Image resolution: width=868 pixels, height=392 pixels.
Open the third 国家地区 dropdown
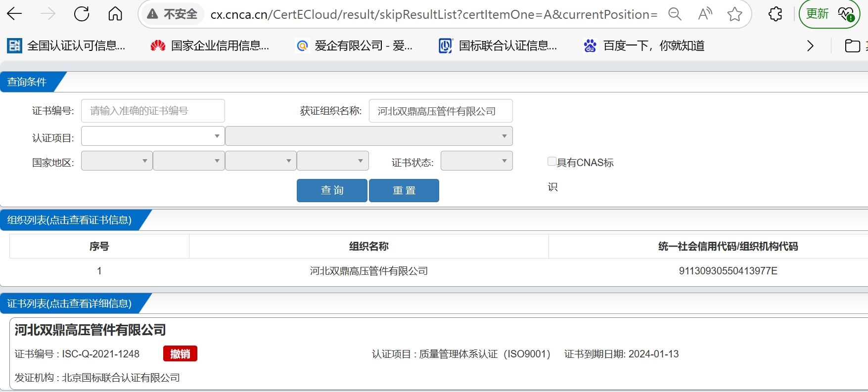coord(261,161)
